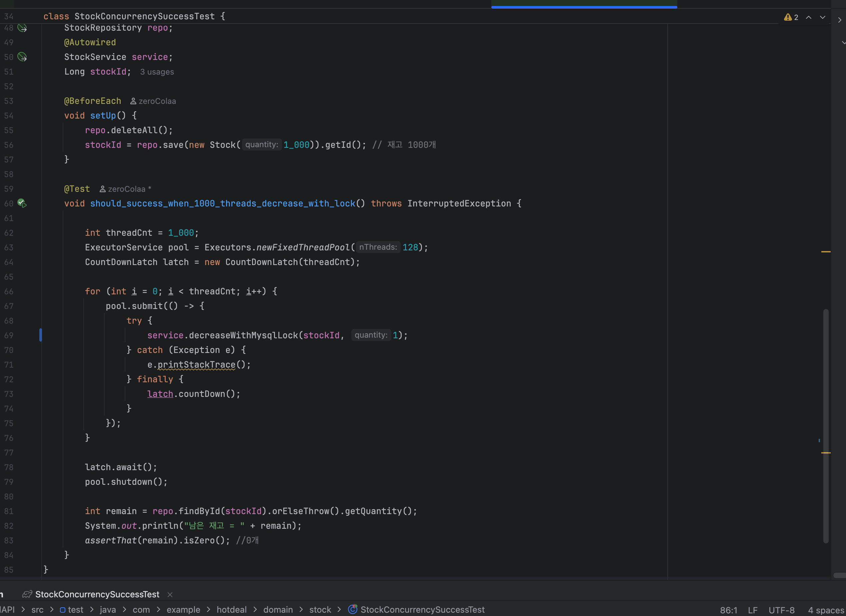The image size is (846, 616).
Task: Click the zeroColaa author hint above setUp
Action: pyautogui.click(x=153, y=102)
